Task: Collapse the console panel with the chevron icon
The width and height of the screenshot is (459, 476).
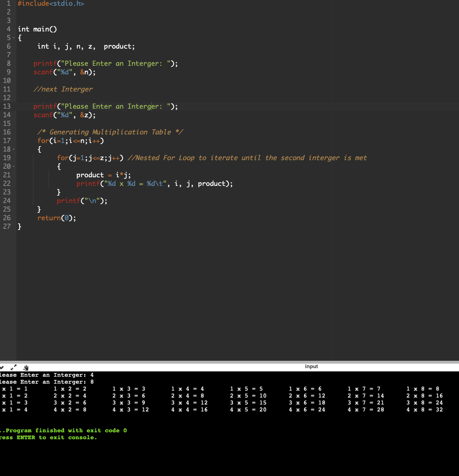Action: click(2, 367)
